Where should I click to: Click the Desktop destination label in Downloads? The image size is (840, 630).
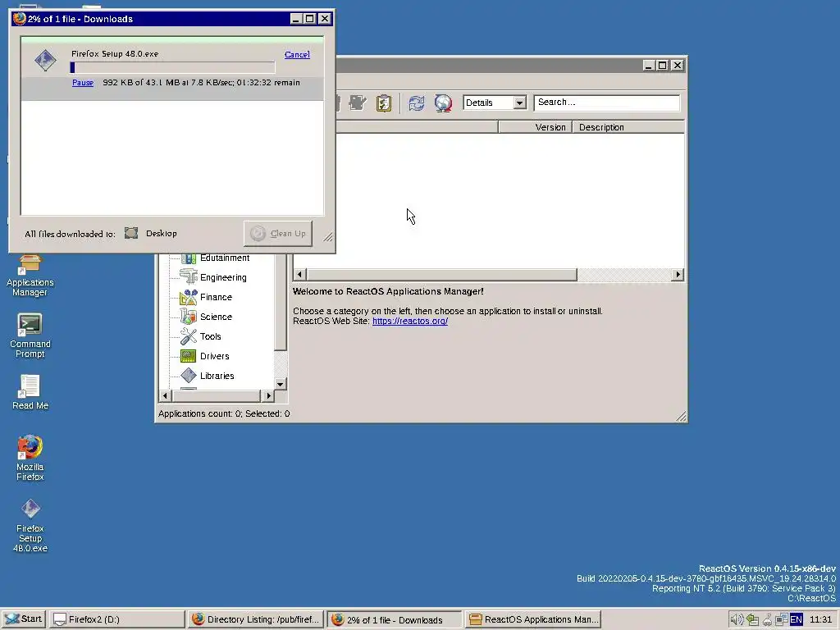coord(162,234)
